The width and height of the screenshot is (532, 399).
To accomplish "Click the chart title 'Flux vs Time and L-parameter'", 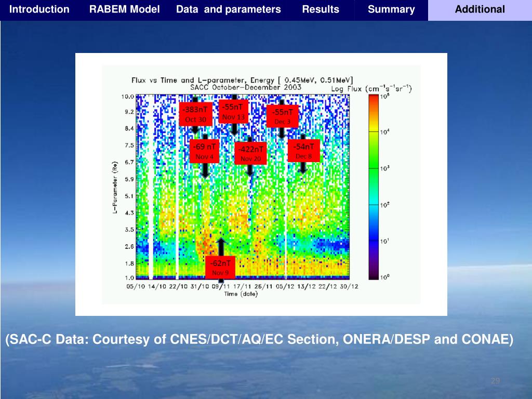I will [242, 81].
